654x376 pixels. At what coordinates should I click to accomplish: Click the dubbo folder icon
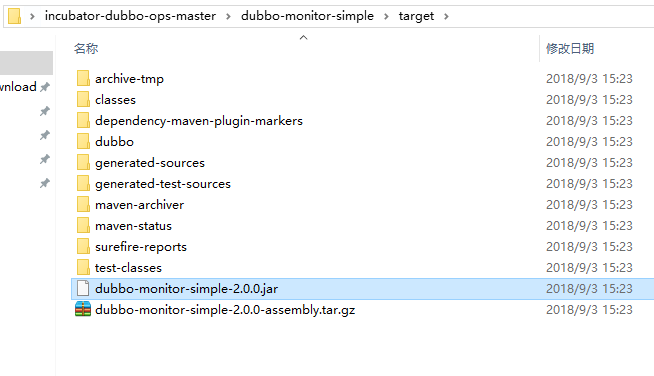83,141
